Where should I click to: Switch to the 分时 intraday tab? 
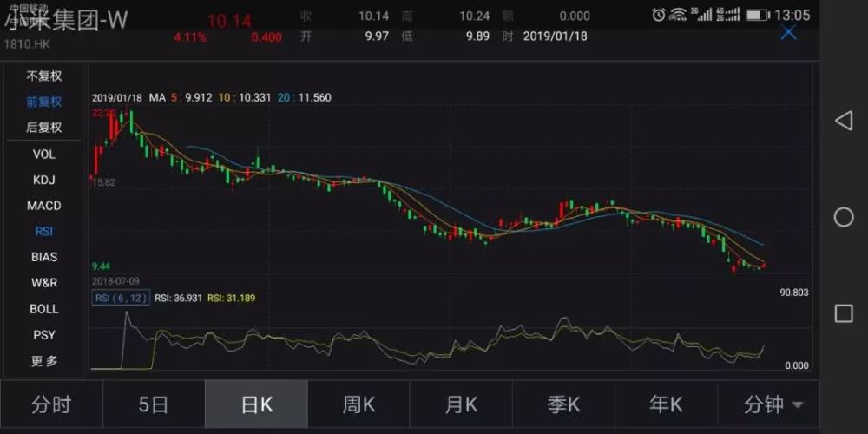click(x=51, y=404)
